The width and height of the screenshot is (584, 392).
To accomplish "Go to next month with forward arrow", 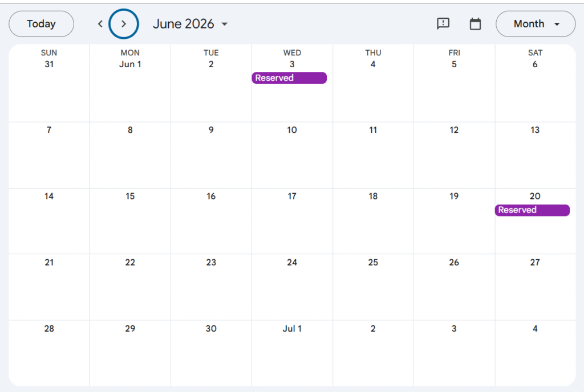I will tap(124, 24).
